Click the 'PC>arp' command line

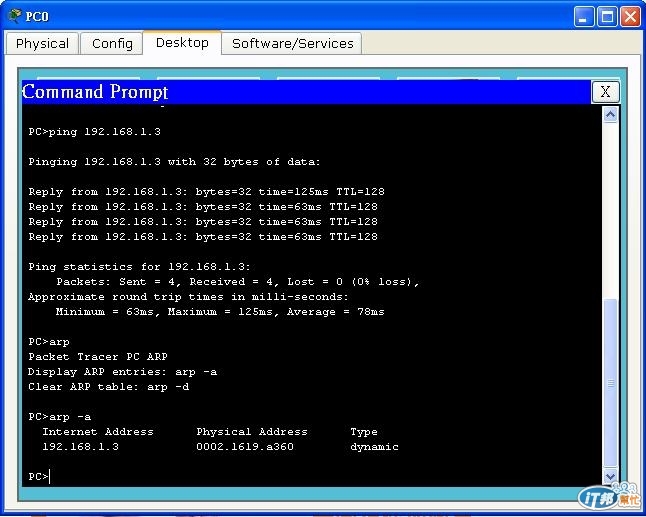pos(49,342)
